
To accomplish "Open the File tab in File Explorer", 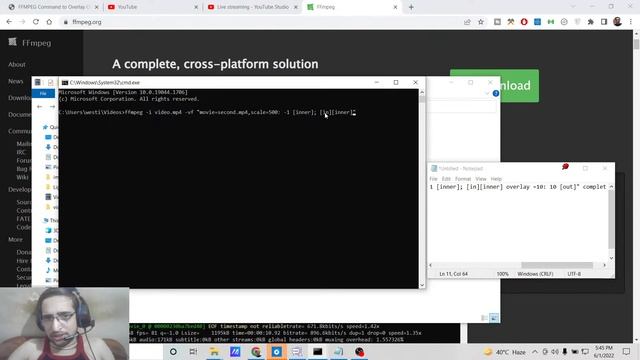I will point(43,93).
